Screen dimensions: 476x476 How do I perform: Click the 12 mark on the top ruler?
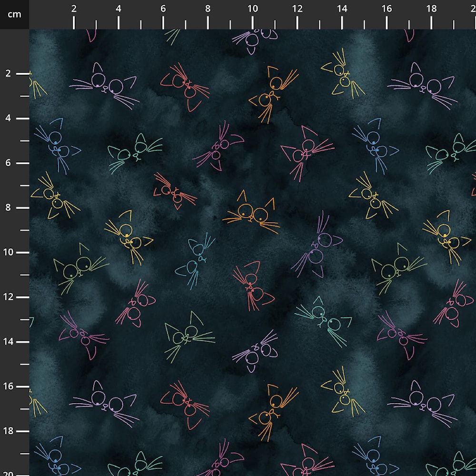pos(297,9)
